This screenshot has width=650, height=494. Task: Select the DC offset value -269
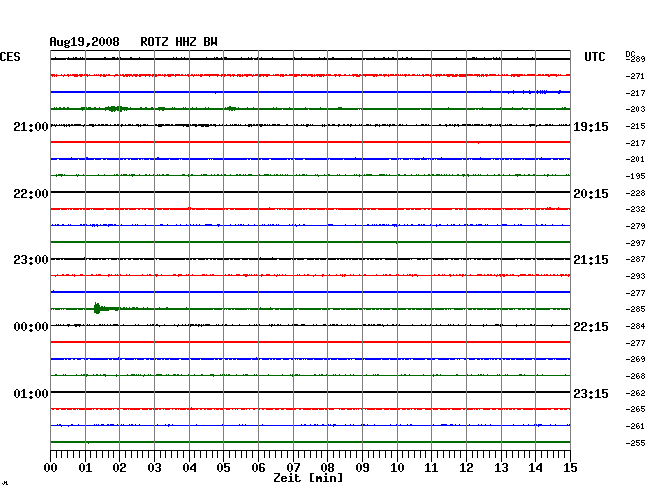coord(635,359)
